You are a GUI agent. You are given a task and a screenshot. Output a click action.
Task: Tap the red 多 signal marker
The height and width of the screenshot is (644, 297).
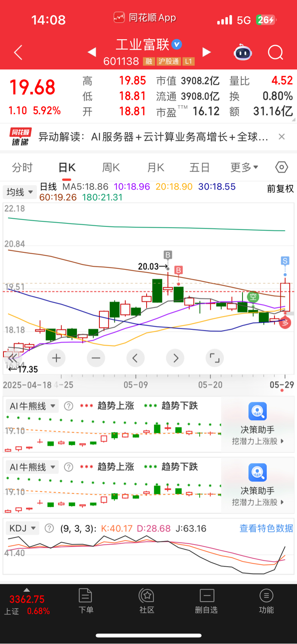pyautogui.click(x=285, y=322)
